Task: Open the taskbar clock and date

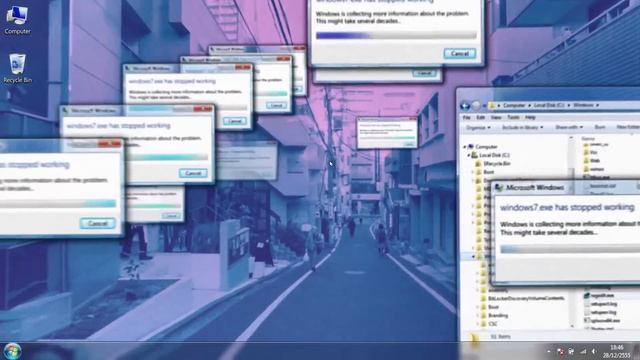Action: (x=616, y=351)
